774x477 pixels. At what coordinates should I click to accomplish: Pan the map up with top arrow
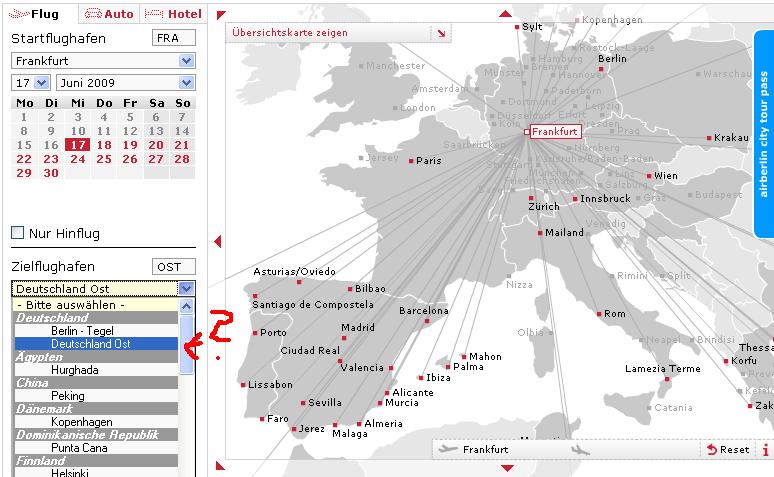[505, 13]
